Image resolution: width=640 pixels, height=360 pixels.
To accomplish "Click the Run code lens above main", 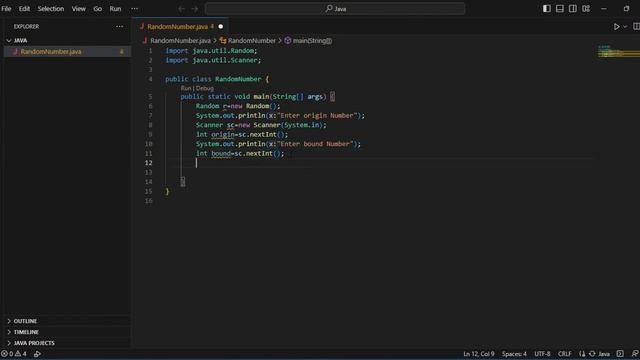I will (186, 88).
